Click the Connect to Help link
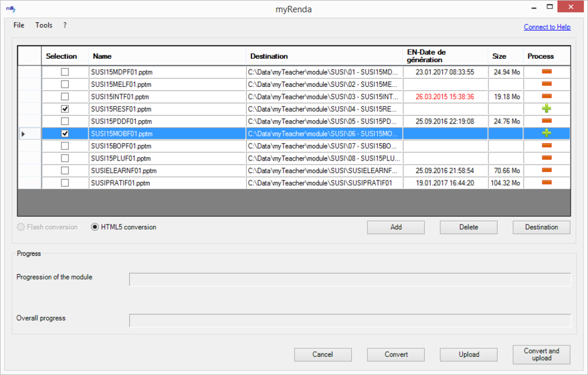This screenshot has width=588, height=375. pos(547,27)
